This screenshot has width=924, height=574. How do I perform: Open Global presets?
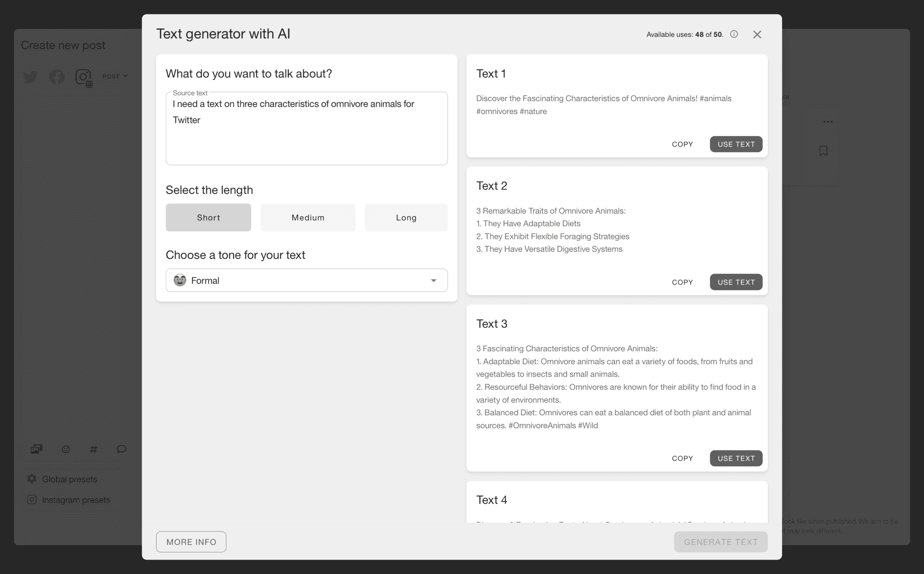(x=69, y=479)
